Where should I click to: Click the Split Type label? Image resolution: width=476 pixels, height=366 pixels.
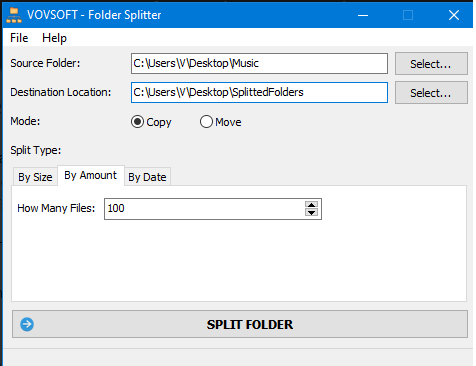tap(36, 150)
